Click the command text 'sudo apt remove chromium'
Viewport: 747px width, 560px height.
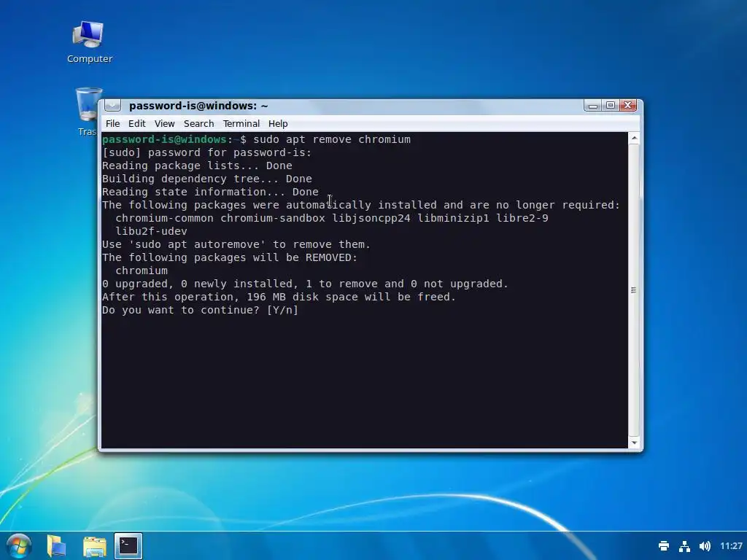[x=332, y=139]
